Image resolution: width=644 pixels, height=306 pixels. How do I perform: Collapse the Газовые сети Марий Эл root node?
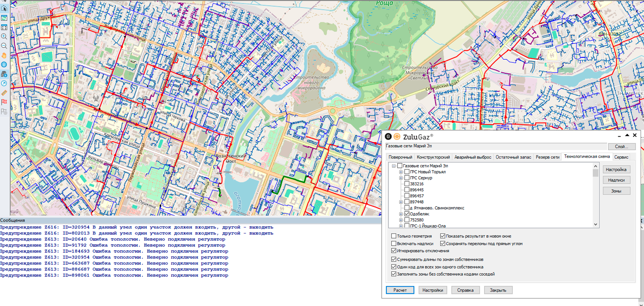click(394, 166)
